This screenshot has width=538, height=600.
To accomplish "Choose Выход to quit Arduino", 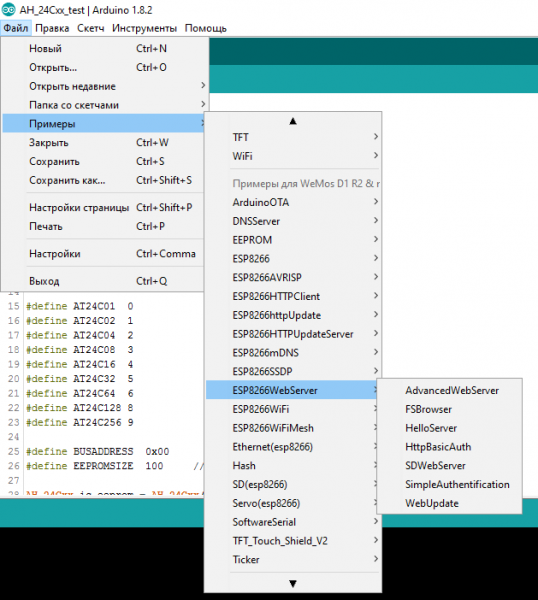I will [x=103, y=281].
